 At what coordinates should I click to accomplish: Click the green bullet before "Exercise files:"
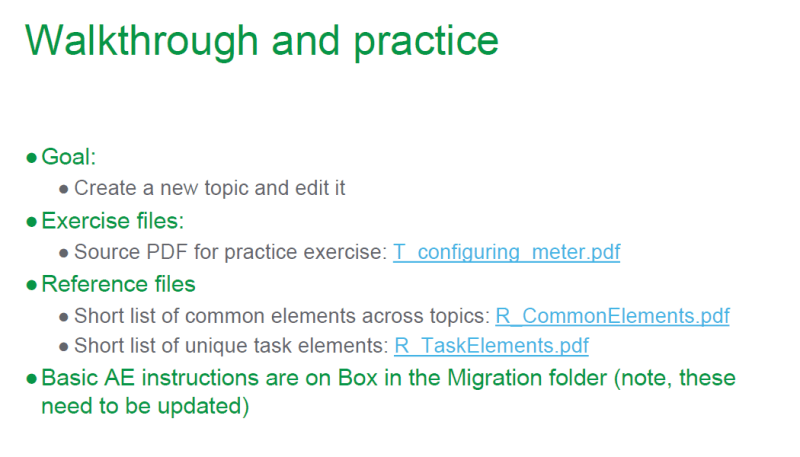tap(32, 222)
